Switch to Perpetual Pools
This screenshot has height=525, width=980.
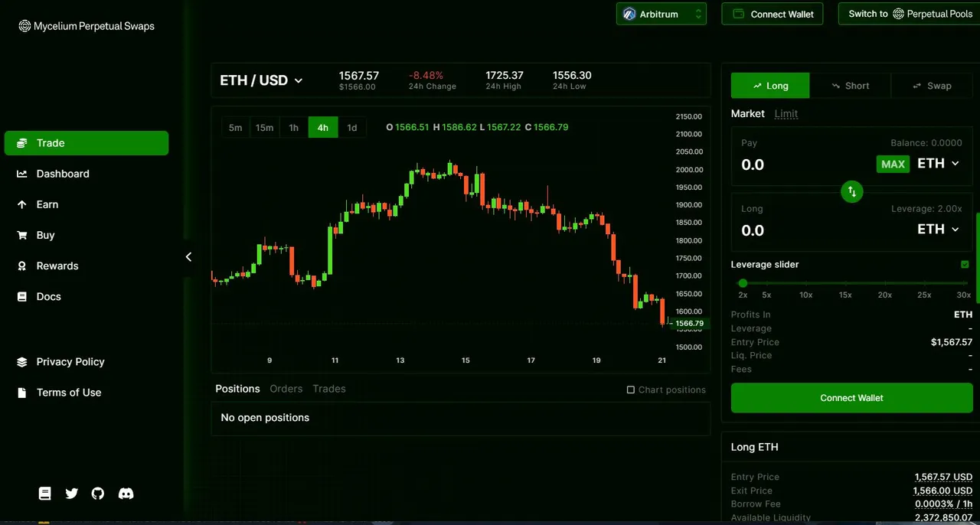tap(910, 14)
